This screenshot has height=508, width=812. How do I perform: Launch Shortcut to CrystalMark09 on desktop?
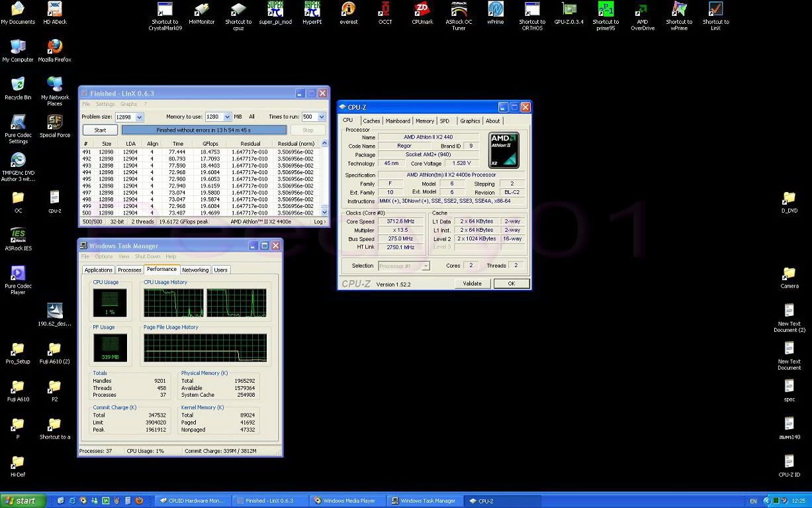coord(165,17)
